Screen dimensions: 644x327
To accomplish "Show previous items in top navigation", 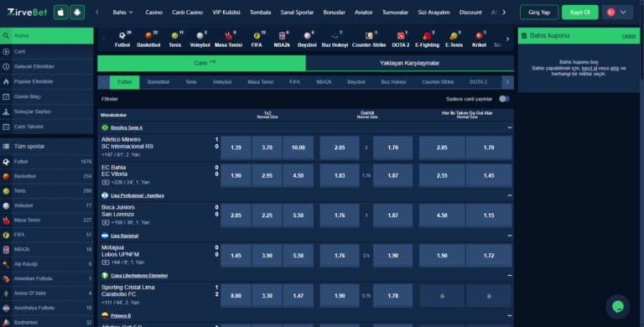I will pyautogui.click(x=97, y=13).
